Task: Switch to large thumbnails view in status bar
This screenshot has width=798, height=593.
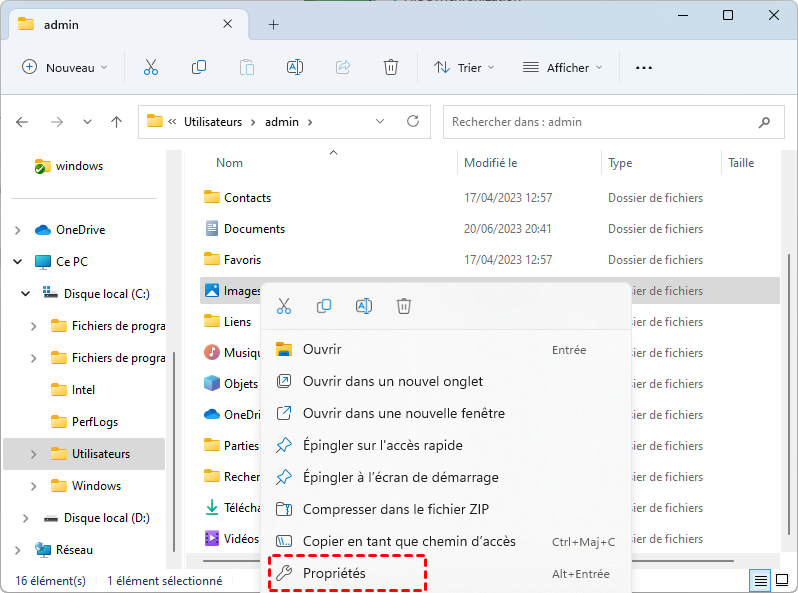Action: point(782,580)
